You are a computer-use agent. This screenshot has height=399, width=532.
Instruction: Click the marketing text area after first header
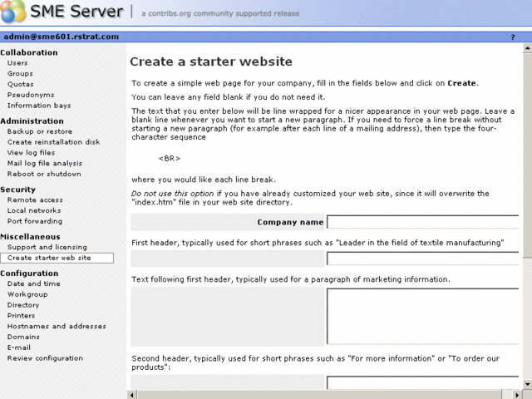pyautogui.click(x=423, y=316)
